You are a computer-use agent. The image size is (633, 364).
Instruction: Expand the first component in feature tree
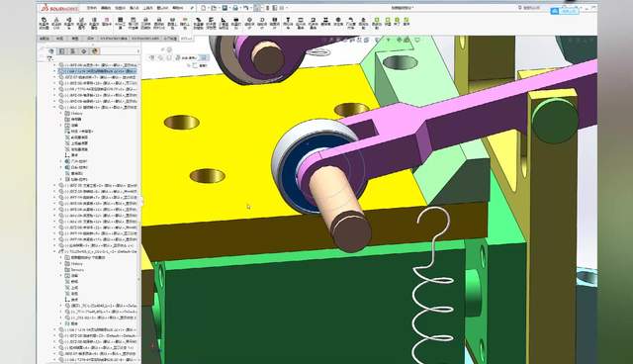click(55, 65)
